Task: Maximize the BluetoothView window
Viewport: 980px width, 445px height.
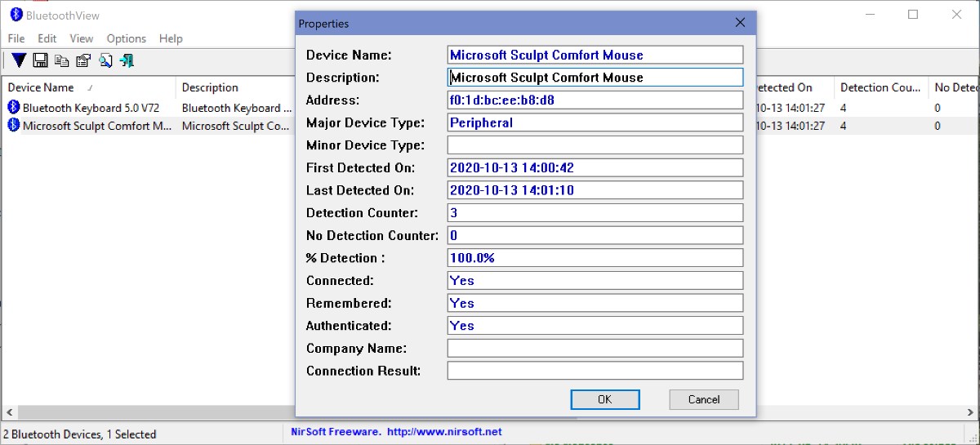Action: coord(913,15)
